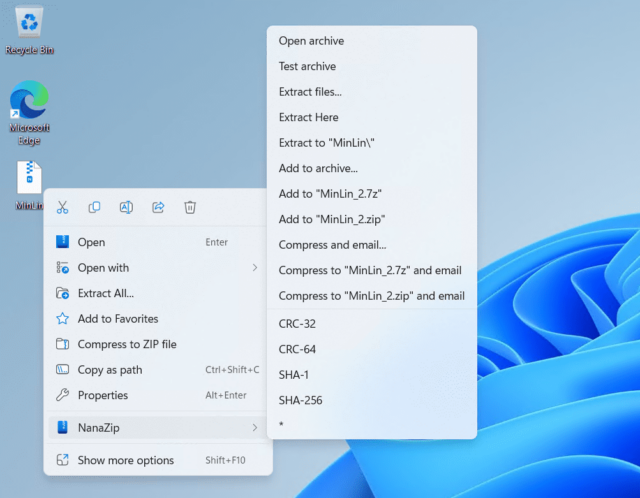The width and height of the screenshot is (640, 498).
Task: Open Properties from context menu
Action: coord(157,395)
